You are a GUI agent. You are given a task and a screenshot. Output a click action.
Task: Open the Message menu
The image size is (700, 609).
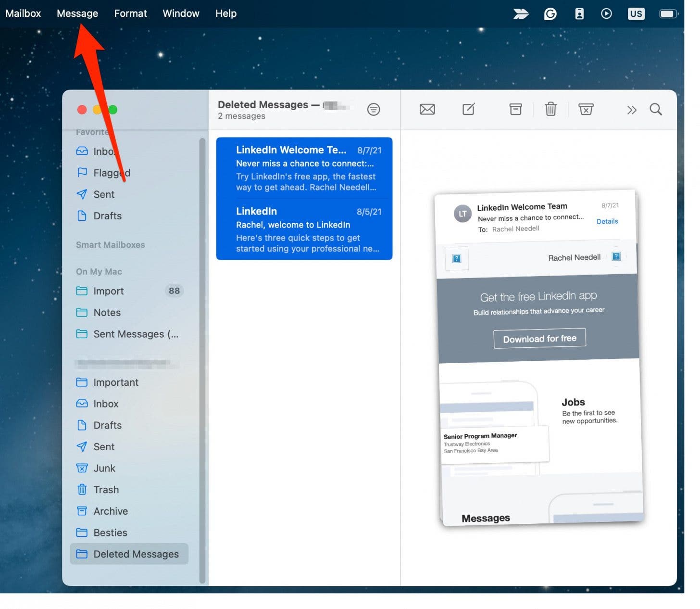[x=77, y=13]
